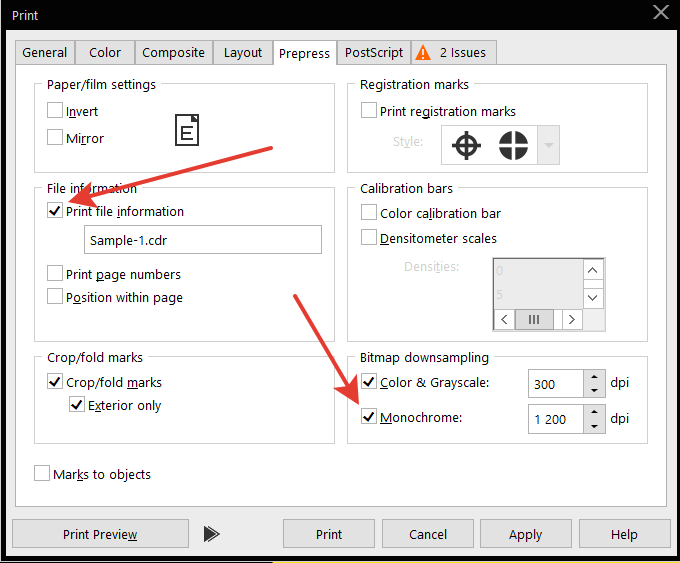
Task: Click the quartered circle registration mark style
Action: coord(513,145)
